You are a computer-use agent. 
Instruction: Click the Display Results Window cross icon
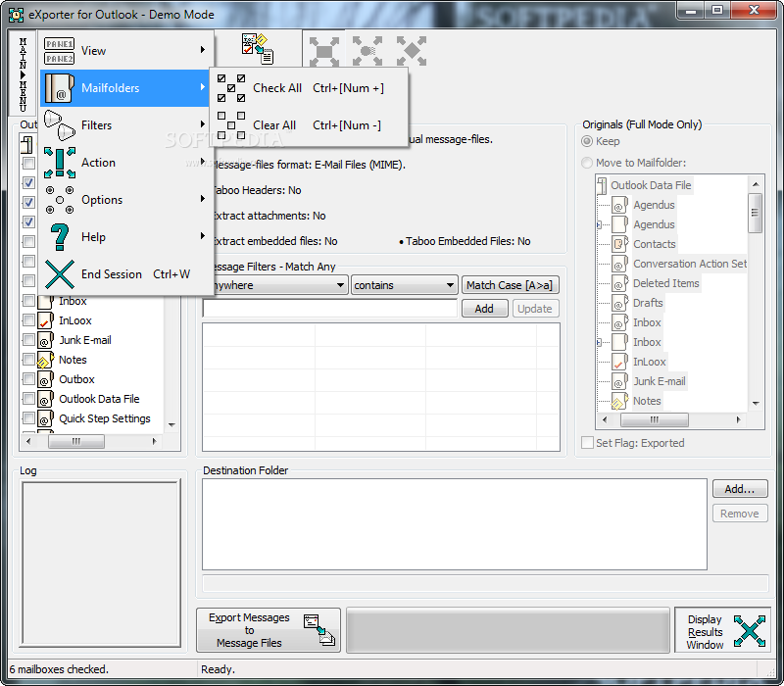[x=750, y=631]
